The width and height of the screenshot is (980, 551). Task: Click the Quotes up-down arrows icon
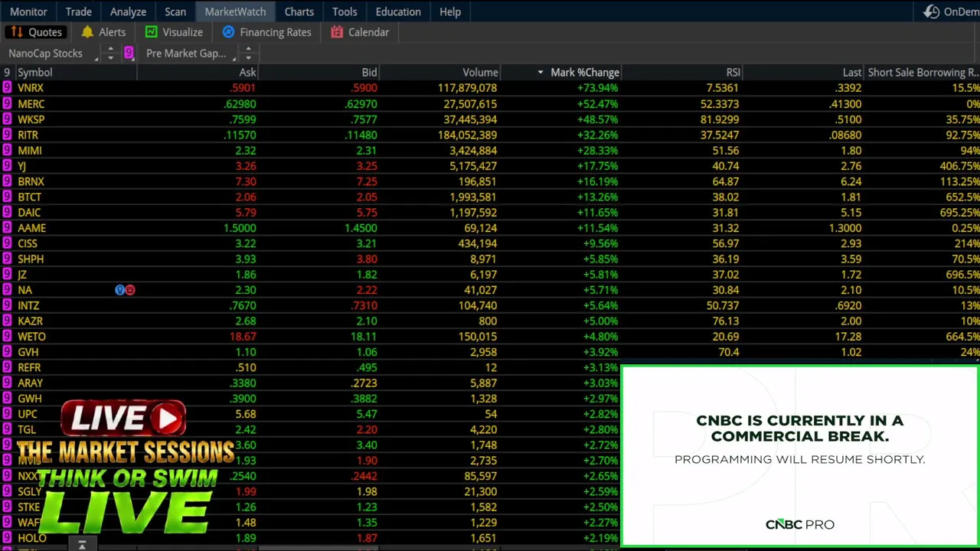(x=16, y=32)
